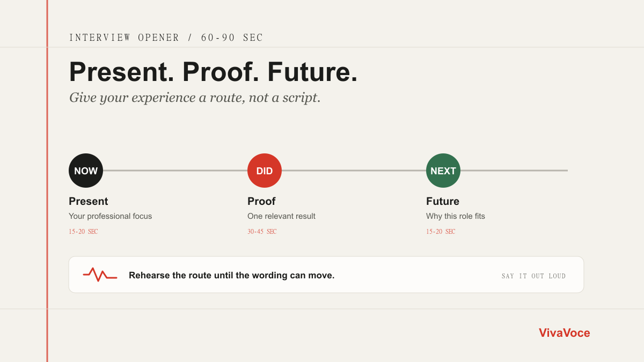Select the 'Future' step heading
The height and width of the screenshot is (362, 644).
click(443, 201)
